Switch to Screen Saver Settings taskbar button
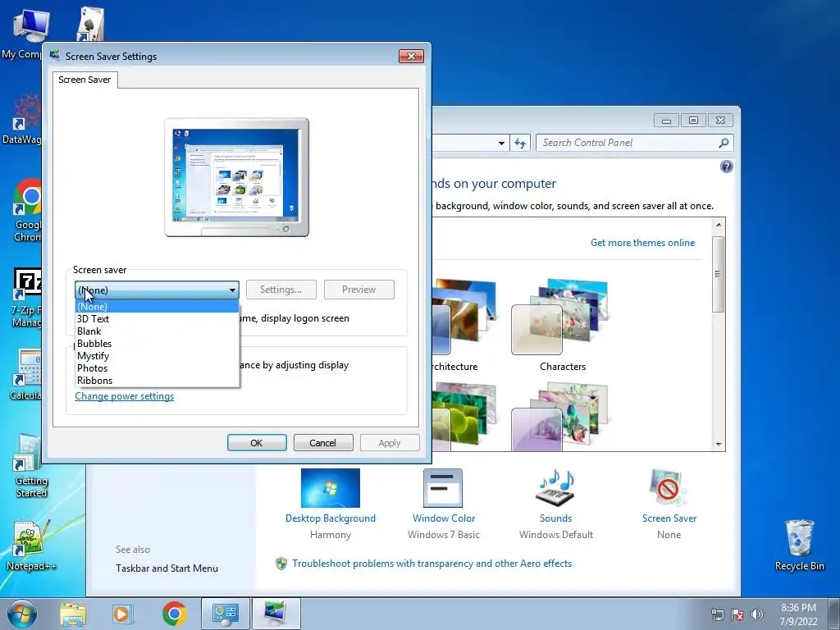 276,614
